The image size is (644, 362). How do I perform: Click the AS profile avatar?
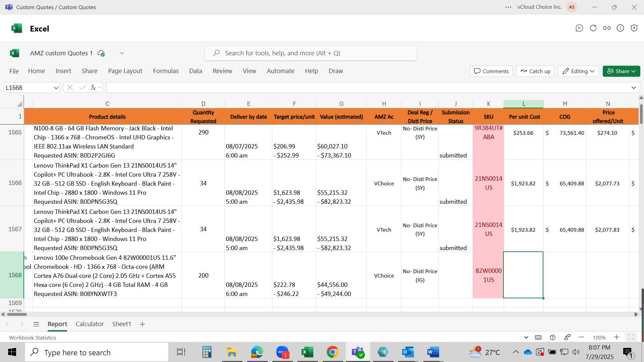[x=572, y=7]
